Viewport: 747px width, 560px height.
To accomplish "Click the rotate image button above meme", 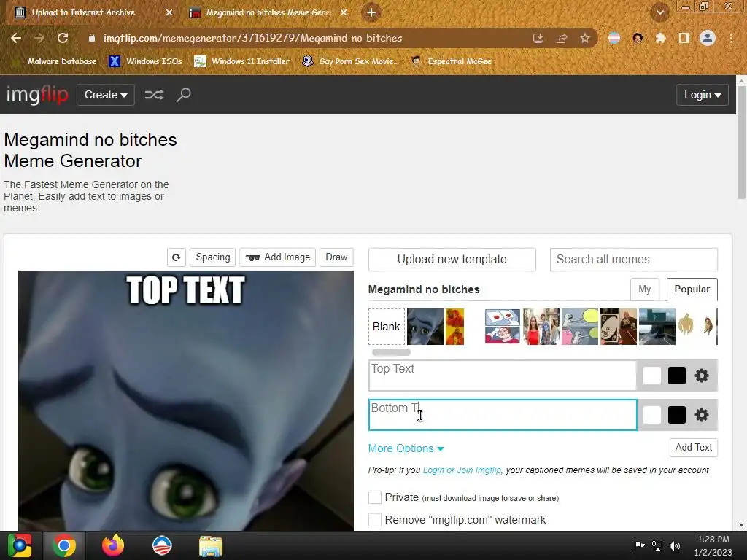I will click(177, 257).
